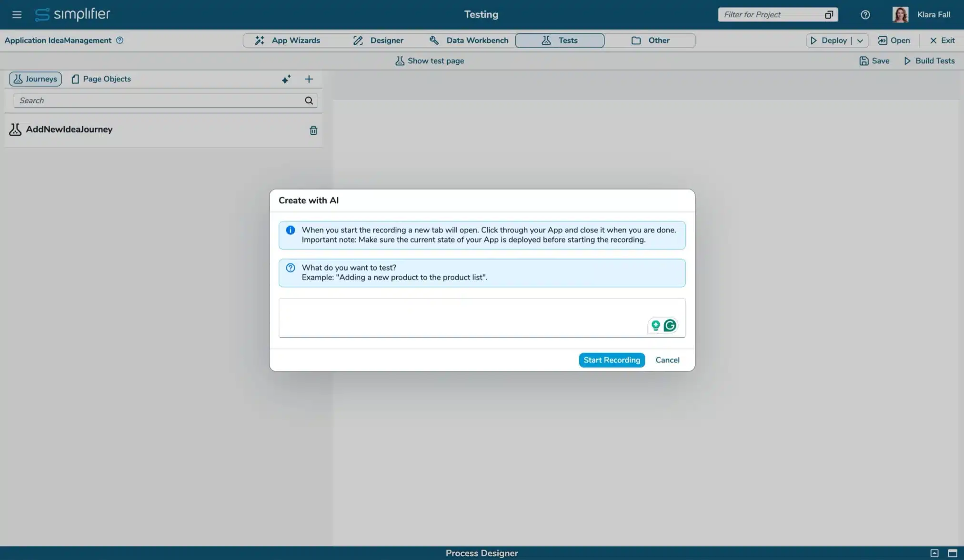Switch to the Designer tab

pos(379,40)
